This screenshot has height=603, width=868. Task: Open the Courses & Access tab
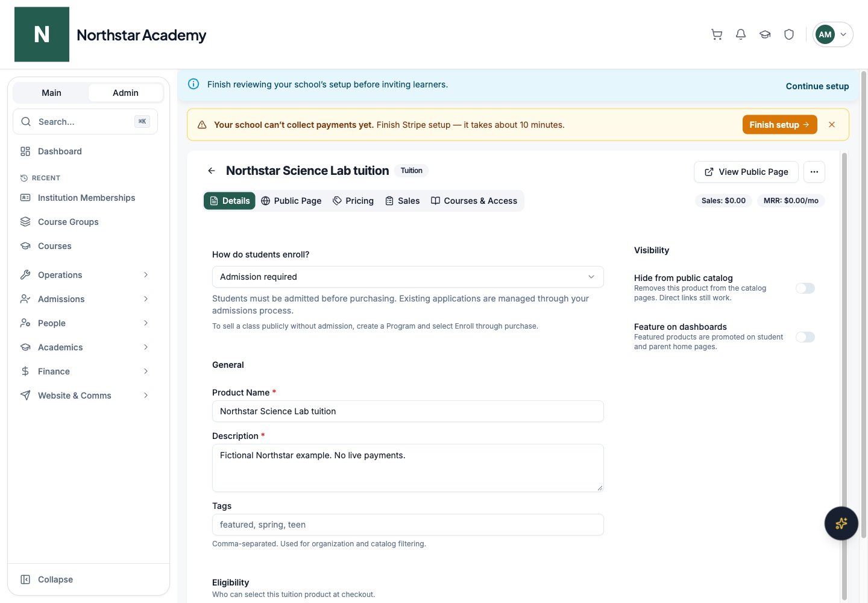[x=474, y=201]
